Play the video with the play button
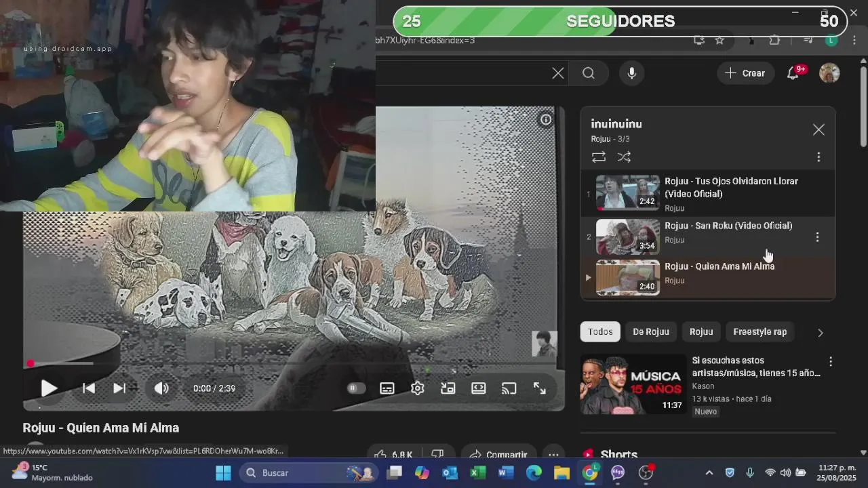This screenshot has height=488, width=868. [49, 388]
